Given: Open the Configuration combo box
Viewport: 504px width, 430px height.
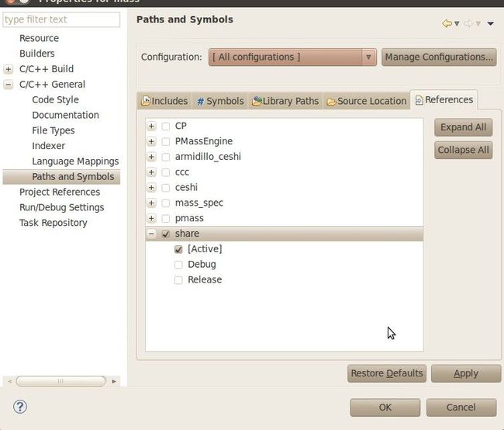Looking at the screenshot, I should pos(292,57).
